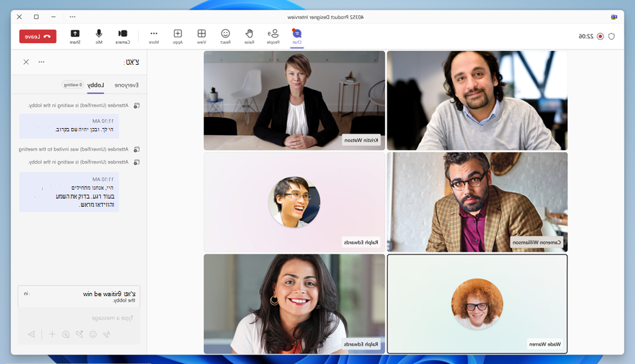Open the React emoji menu
This screenshot has width=635, height=364.
tap(225, 36)
